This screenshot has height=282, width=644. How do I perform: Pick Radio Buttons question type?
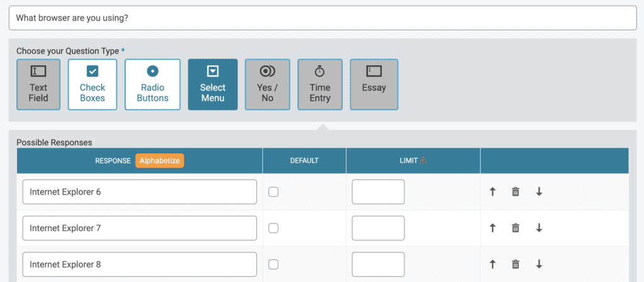152,85
